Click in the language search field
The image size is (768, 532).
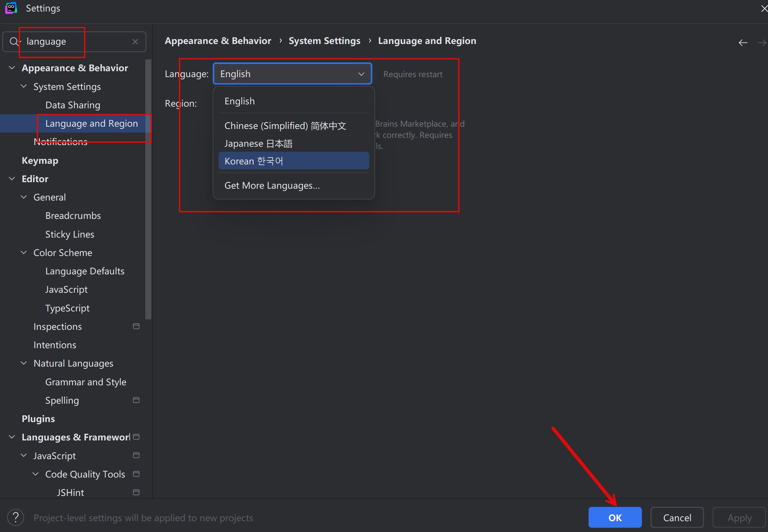pos(77,42)
